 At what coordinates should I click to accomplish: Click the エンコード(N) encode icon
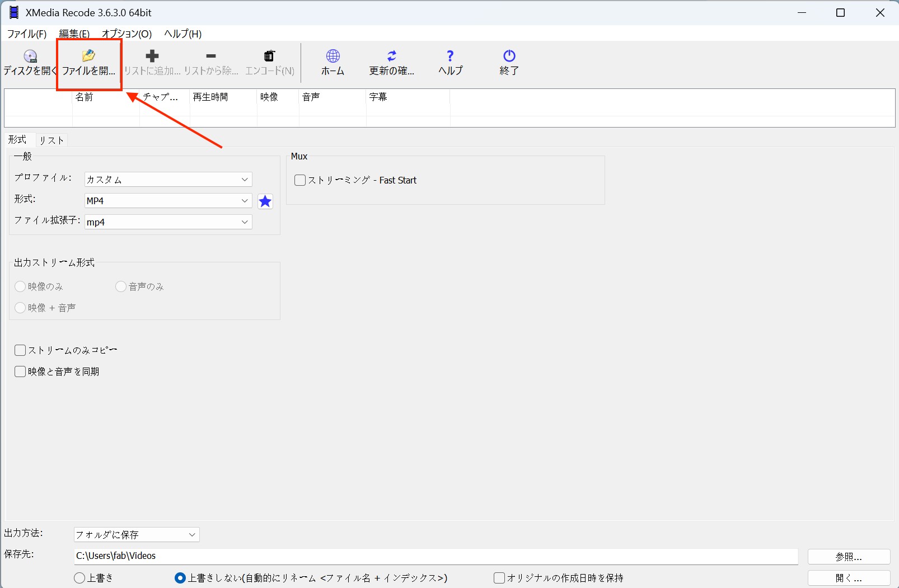[x=269, y=55]
